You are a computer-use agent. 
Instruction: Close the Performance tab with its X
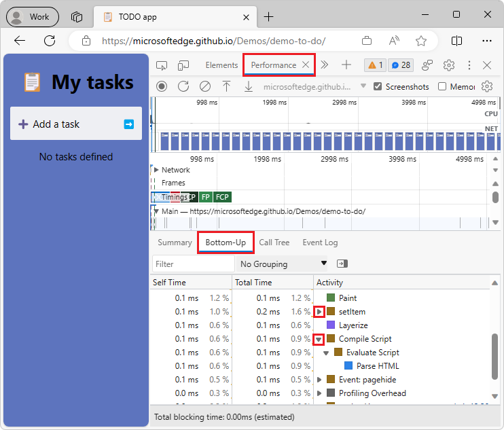[x=306, y=65]
